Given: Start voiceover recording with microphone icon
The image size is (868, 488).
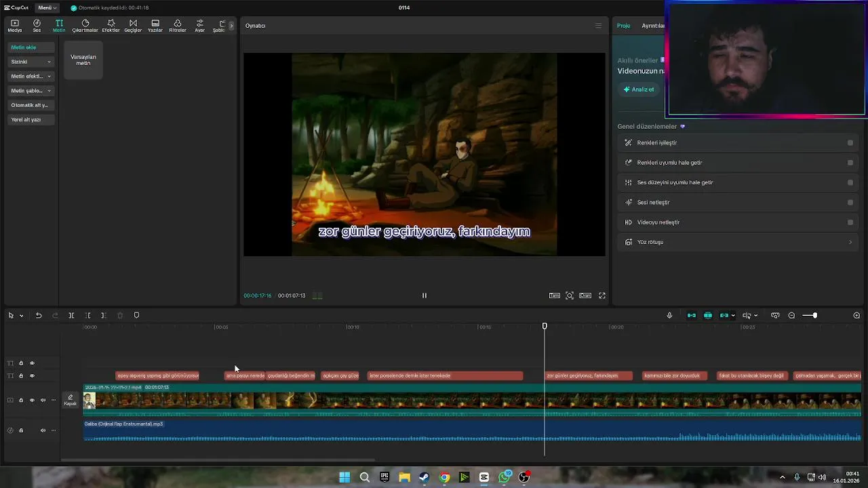Looking at the screenshot, I should pos(669,315).
